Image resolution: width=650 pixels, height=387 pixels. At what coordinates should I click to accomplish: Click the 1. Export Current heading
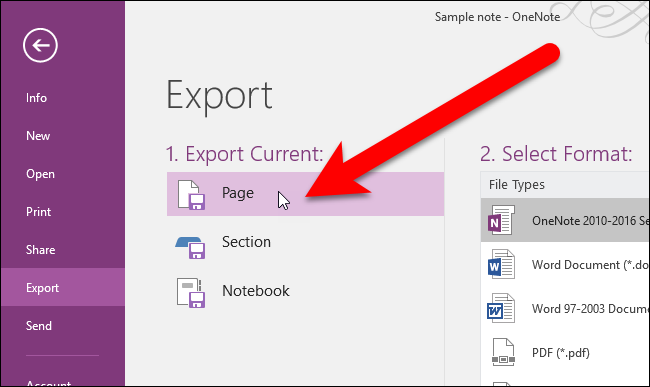coord(244,154)
